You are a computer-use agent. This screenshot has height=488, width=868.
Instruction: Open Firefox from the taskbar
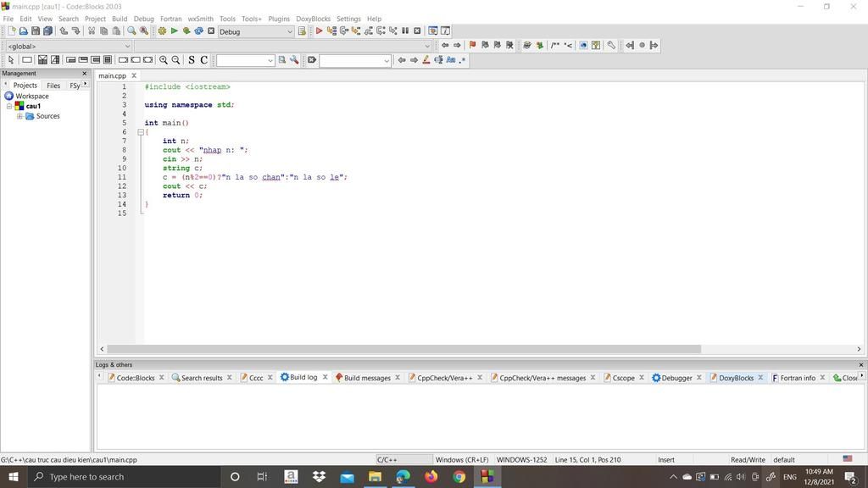(x=431, y=476)
